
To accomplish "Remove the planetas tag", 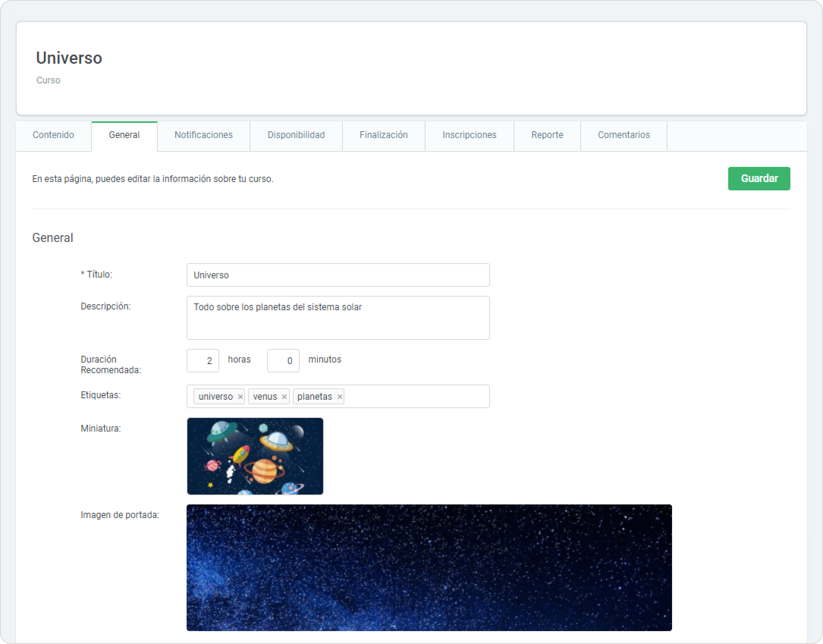I will click(x=340, y=397).
